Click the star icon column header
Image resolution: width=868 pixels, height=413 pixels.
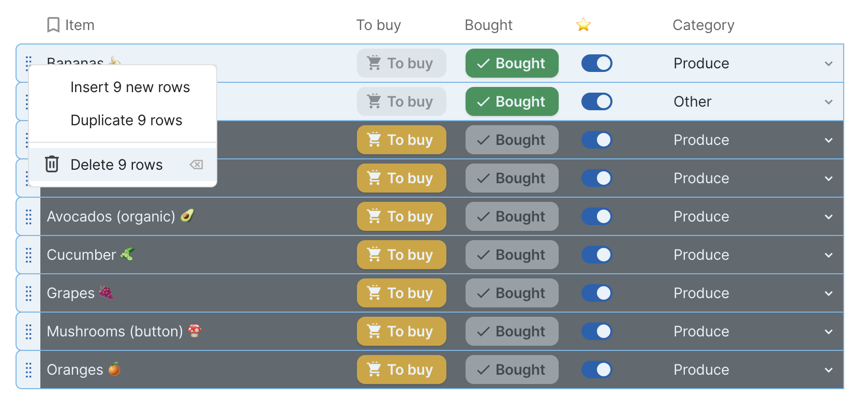(583, 25)
